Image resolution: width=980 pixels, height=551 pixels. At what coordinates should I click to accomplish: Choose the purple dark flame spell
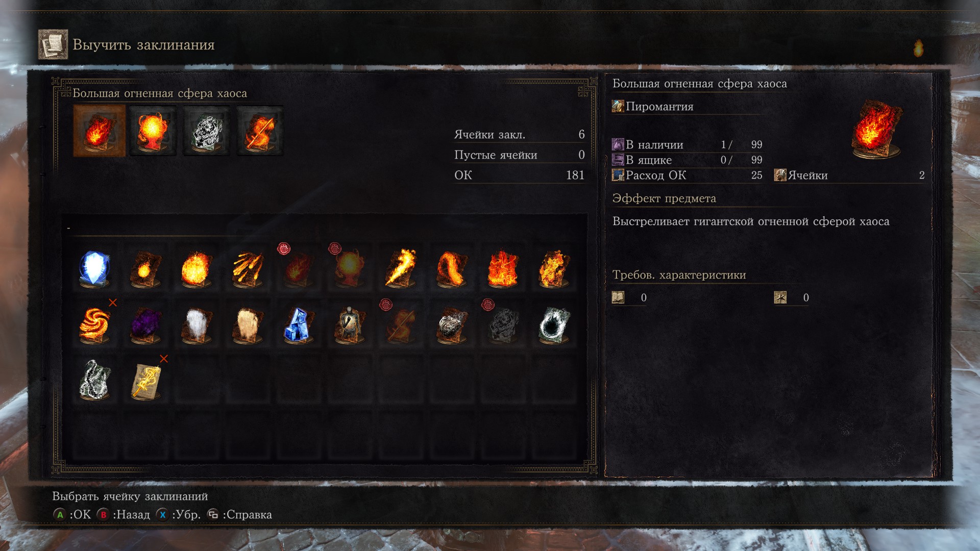[145, 324]
